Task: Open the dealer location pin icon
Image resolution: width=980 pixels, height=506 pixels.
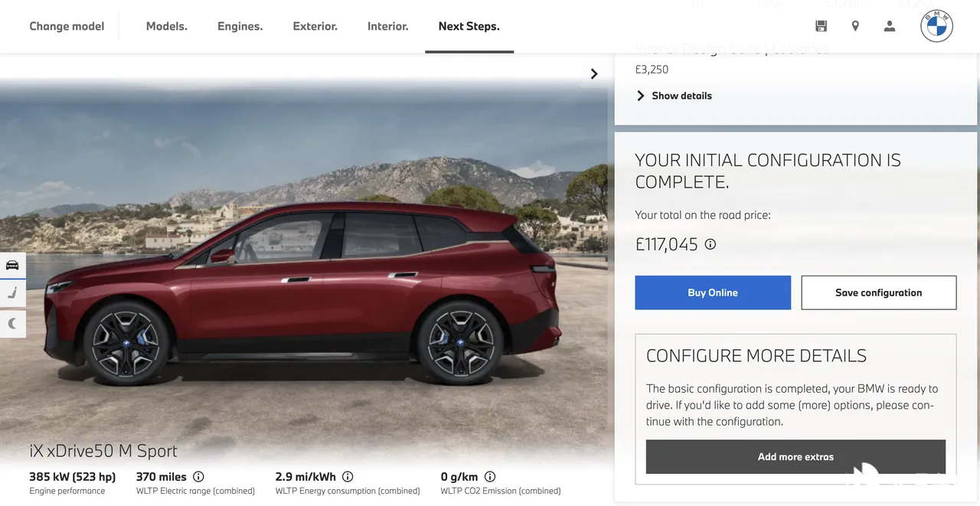Action: tap(855, 26)
